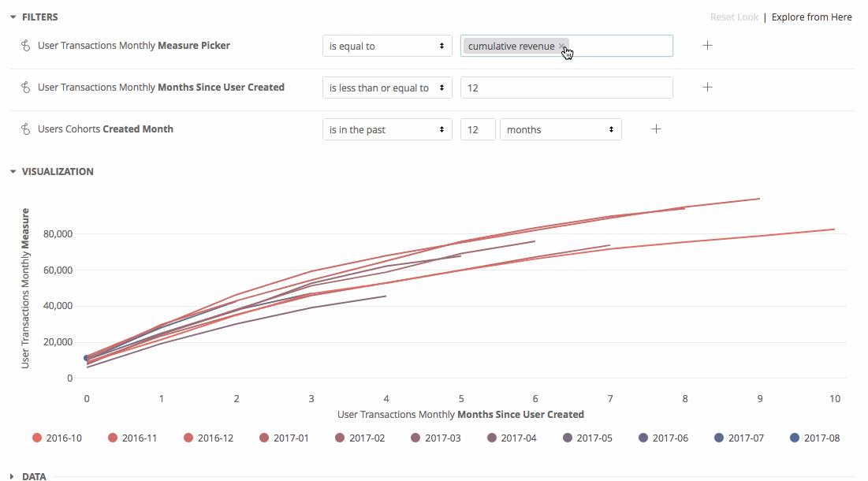Add condition with plus on Measure Picker row

point(707,46)
